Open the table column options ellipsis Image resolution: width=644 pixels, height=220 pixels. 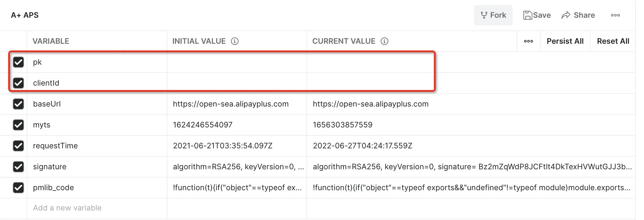[528, 41]
